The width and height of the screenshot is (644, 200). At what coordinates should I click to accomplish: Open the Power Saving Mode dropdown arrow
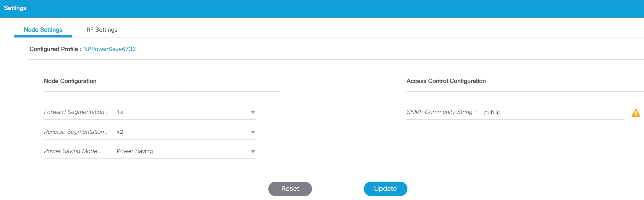pos(253,152)
